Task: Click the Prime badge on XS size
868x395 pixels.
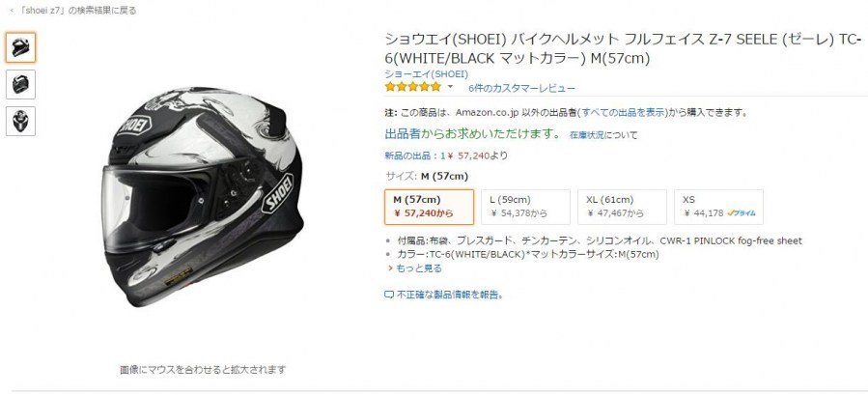Action: 742,213
